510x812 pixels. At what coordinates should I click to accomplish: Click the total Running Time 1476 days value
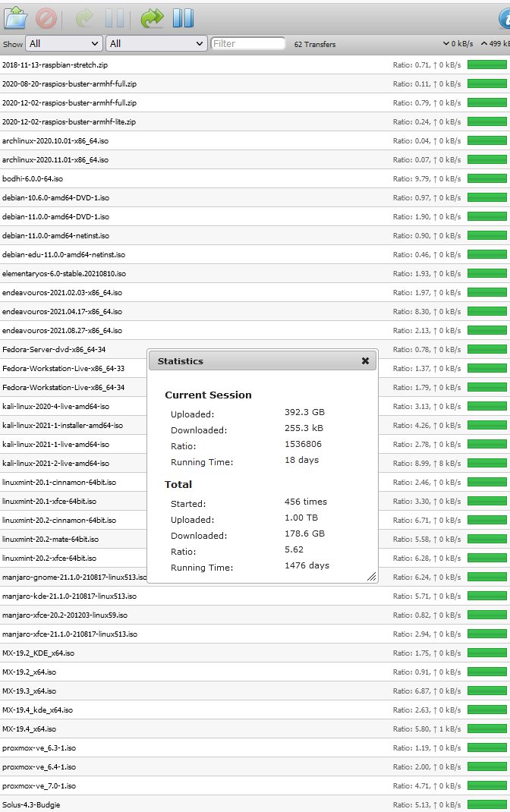click(307, 565)
